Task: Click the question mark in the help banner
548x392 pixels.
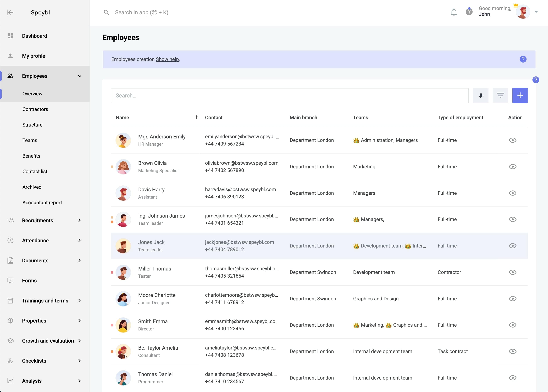Action: (x=523, y=59)
